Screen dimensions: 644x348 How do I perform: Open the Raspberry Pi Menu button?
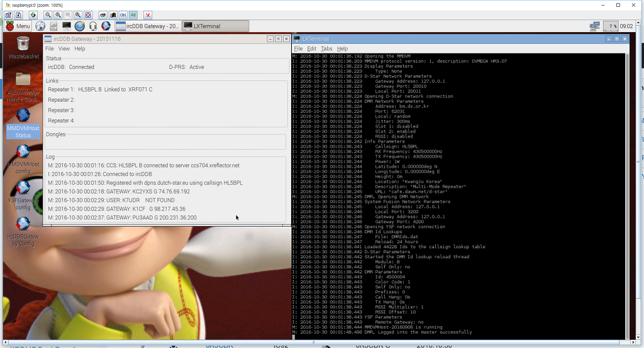18,26
